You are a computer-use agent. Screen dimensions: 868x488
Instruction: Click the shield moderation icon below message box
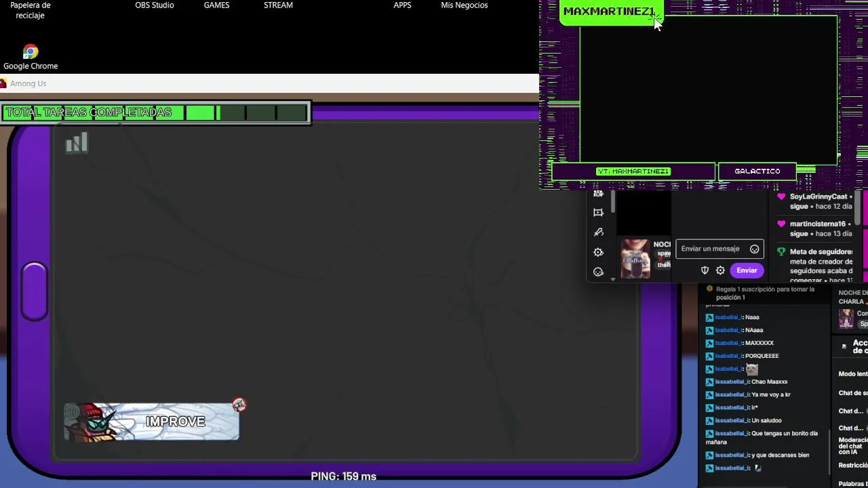[705, 270]
